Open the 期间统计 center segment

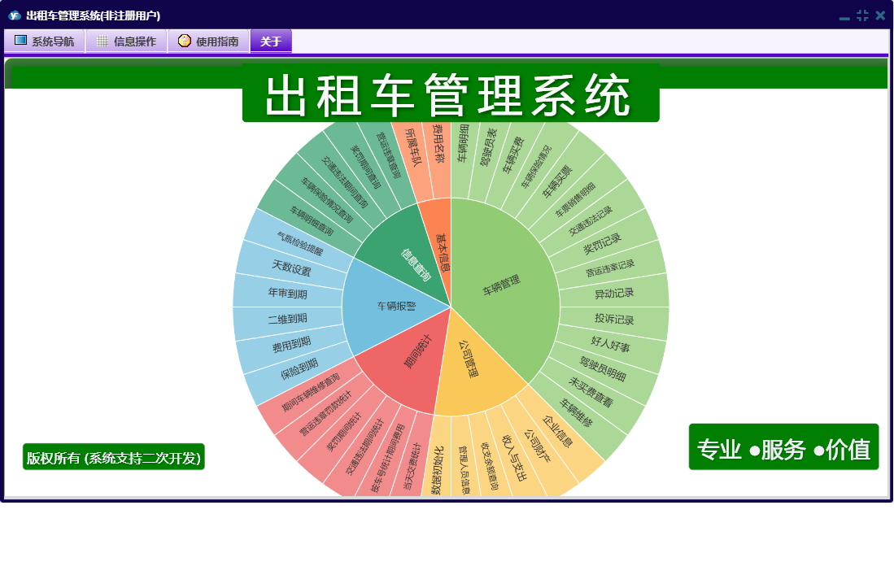coord(418,351)
